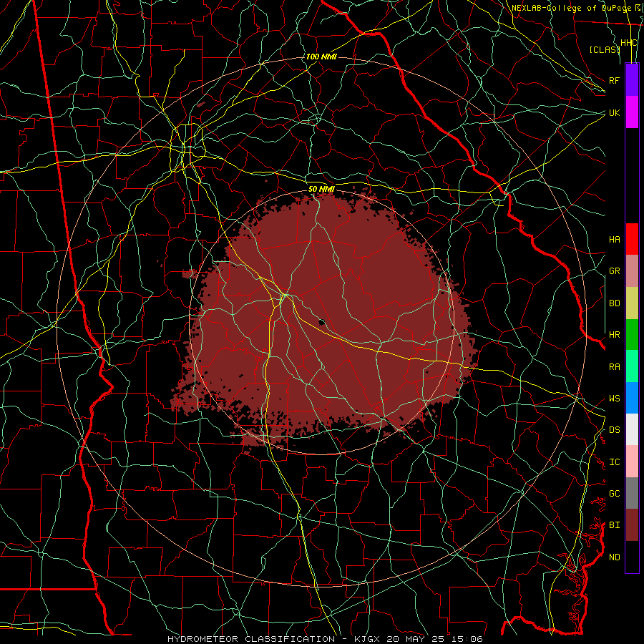Click the 'IC' legend label
Viewport: 644px width, 644px height.
coord(614,462)
